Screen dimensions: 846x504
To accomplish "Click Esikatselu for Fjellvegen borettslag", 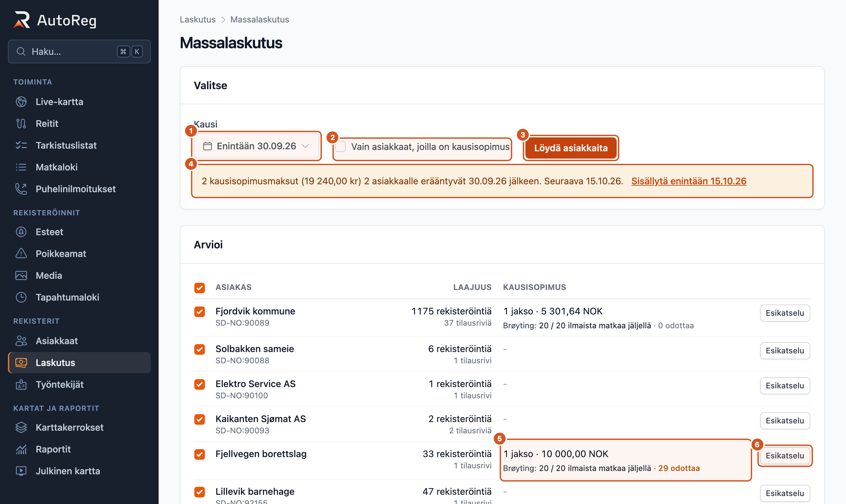I will (x=785, y=456).
